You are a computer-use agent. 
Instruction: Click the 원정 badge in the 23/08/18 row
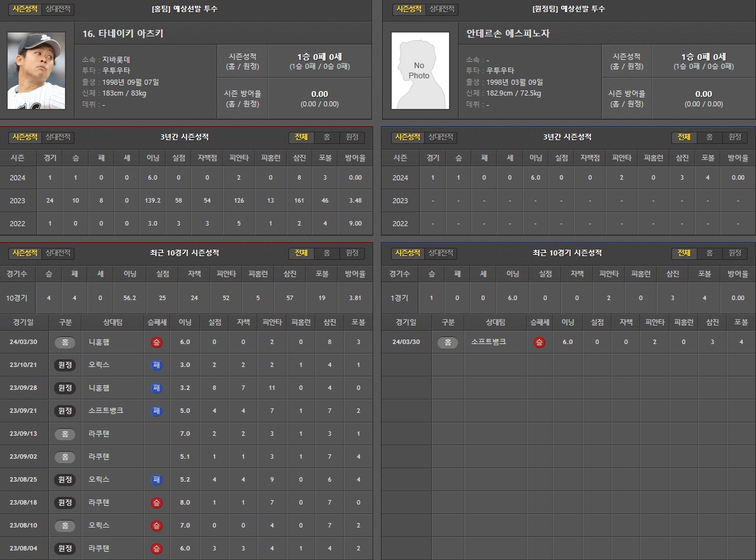65,503
